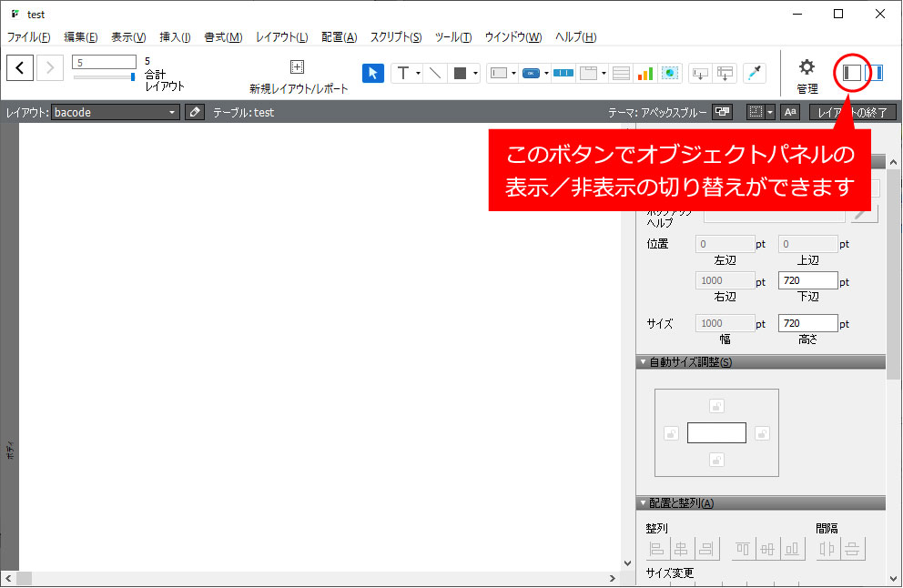Image resolution: width=903 pixels, height=588 pixels.
Task: Open screen stencil dropdown arrow
Action: click(770, 112)
